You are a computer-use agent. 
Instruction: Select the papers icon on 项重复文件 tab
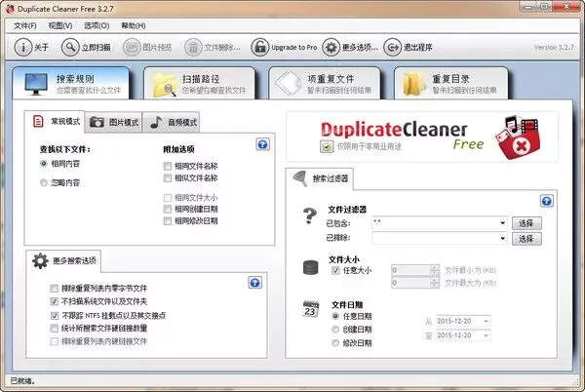288,83
